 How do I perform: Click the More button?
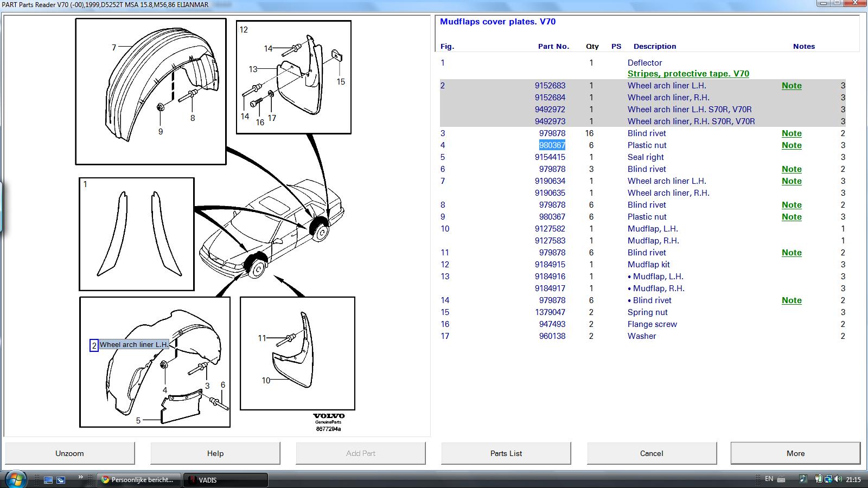point(795,453)
